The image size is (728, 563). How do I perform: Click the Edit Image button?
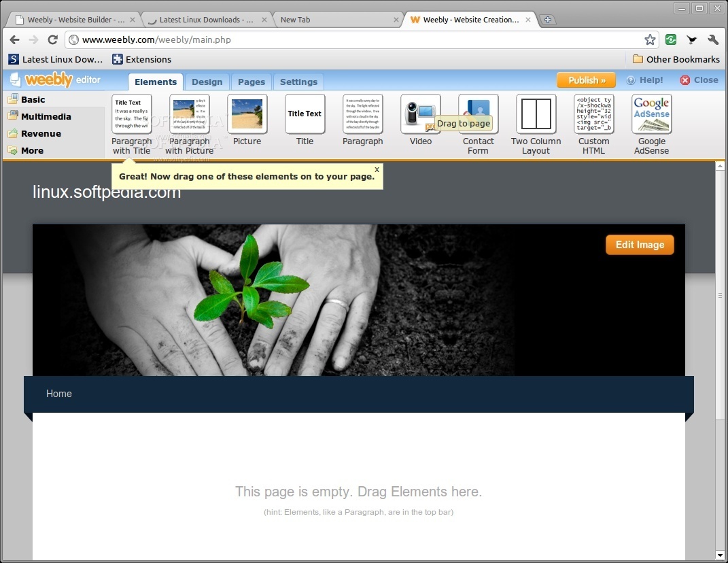pos(639,244)
